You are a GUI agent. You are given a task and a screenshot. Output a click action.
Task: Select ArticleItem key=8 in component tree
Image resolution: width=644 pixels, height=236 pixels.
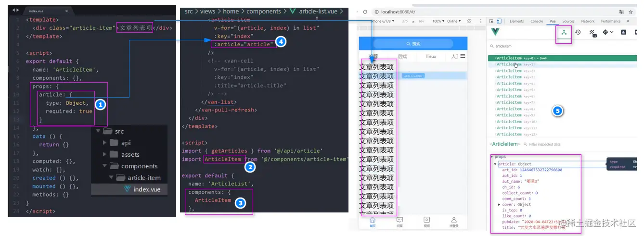click(563, 109)
